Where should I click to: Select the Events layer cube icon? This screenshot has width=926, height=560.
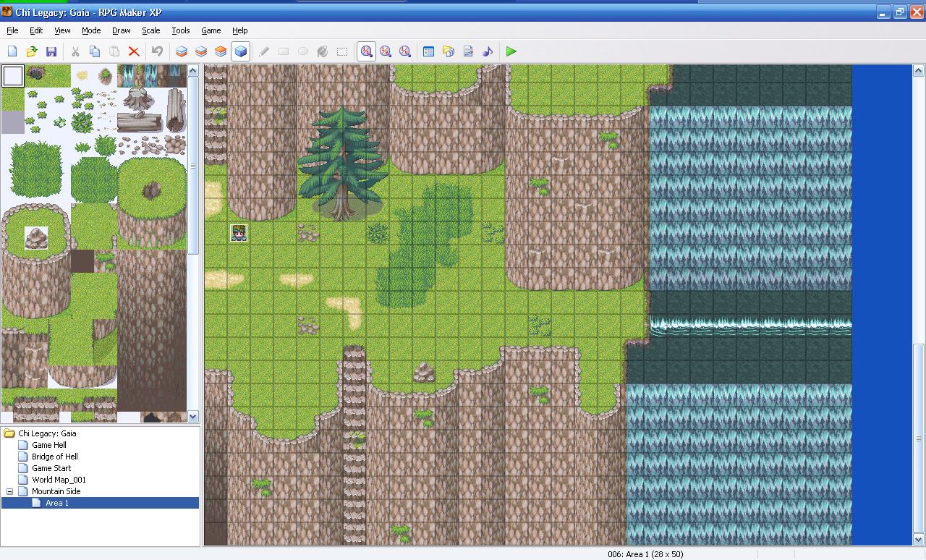coord(240,51)
